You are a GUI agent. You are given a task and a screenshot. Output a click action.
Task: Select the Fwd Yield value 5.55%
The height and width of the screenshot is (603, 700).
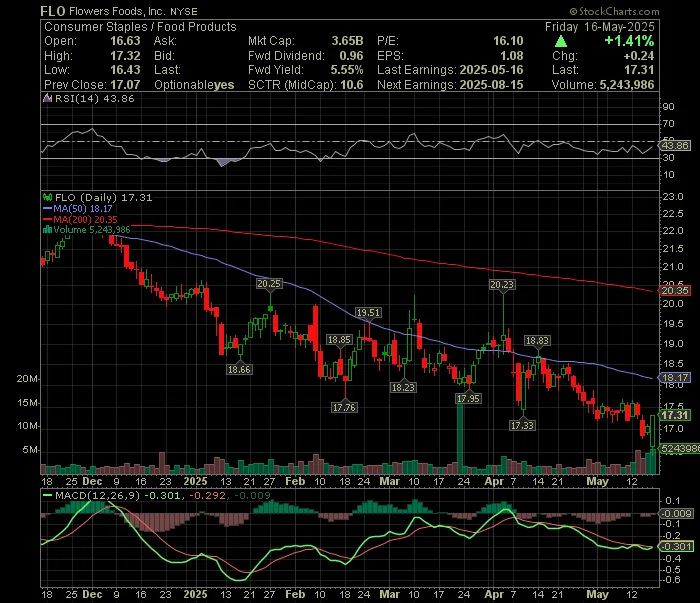click(x=347, y=70)
